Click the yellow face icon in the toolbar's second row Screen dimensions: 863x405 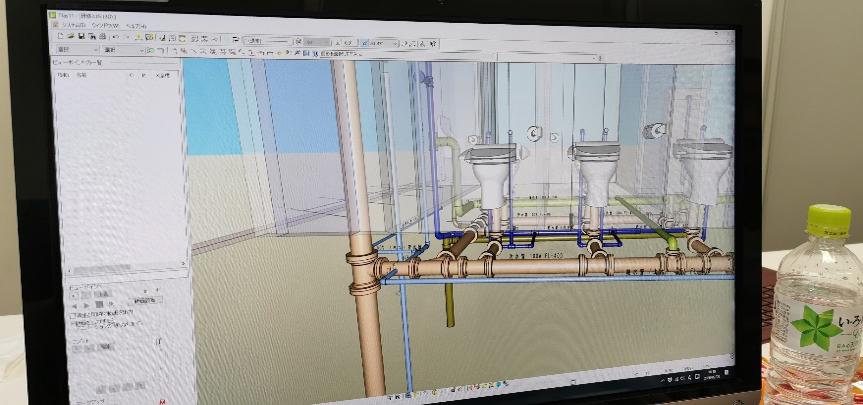(280, 53)
